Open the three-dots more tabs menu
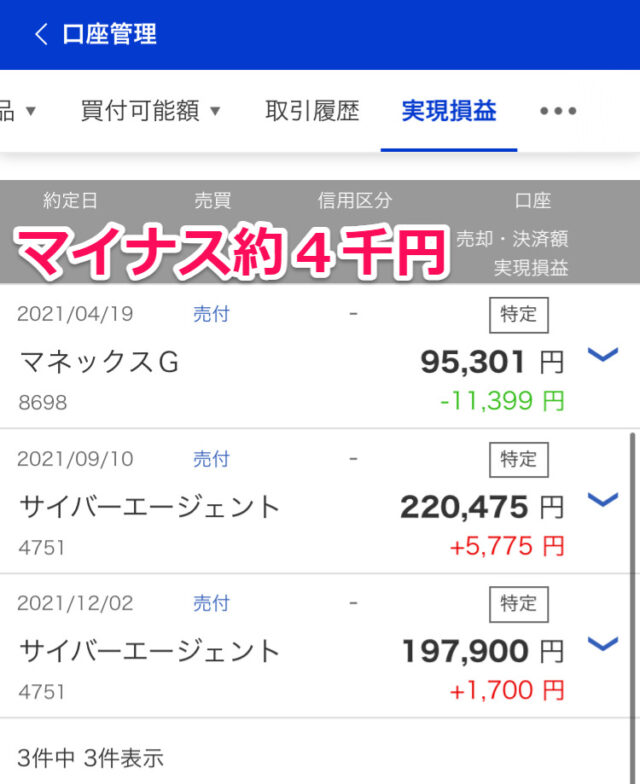Image resolution: width=640 pixels, height=784 pixels. 558,111
